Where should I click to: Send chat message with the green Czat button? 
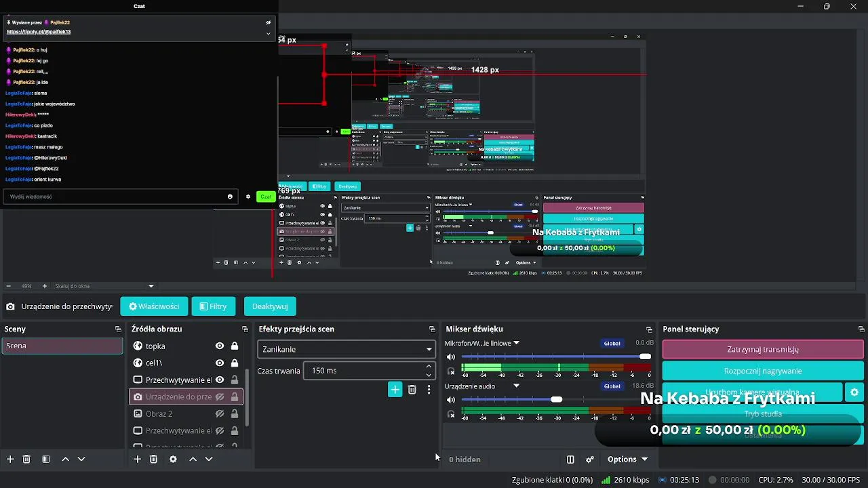(x=265, y=197)
